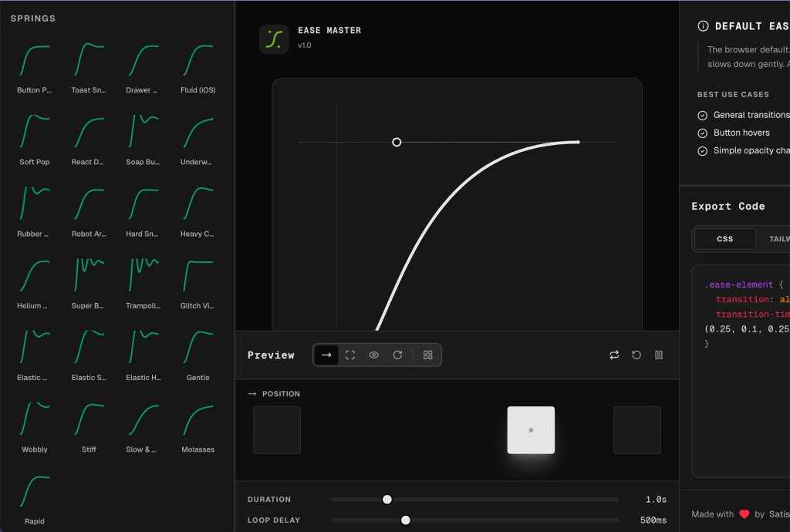Switch to the CSS export tab
790x532 pixels.
tap(724, 239)
